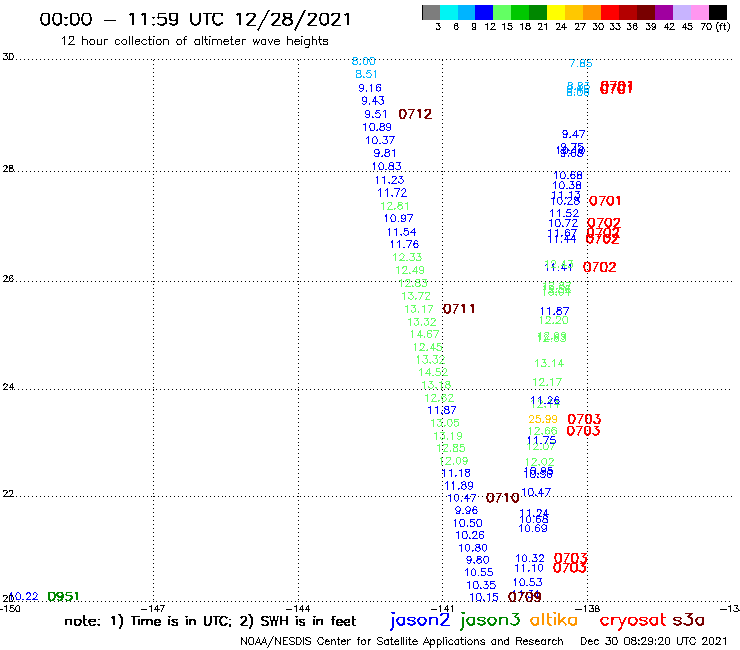Click the 10.37 wave height reading
The height and width of the screenshot is (650, 740).
point(380,141)
